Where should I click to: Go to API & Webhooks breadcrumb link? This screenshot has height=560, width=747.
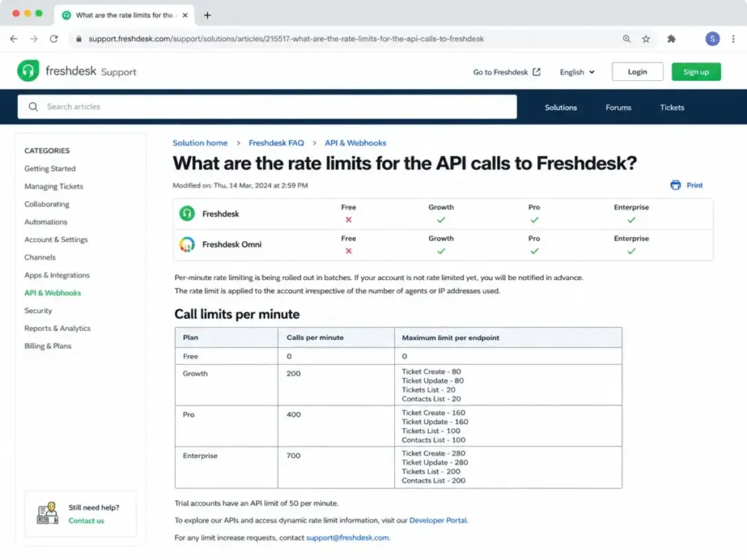(355, 143)
